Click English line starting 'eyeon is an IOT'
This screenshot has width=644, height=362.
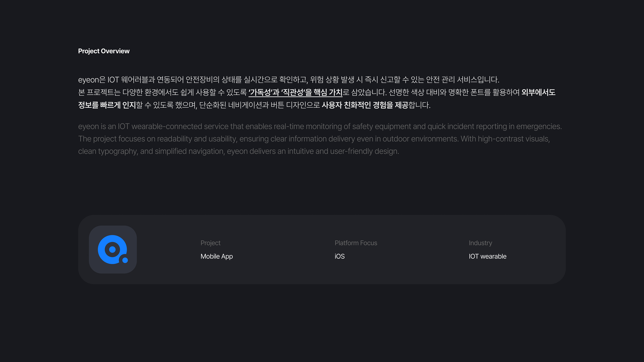(x=320, y=126)
